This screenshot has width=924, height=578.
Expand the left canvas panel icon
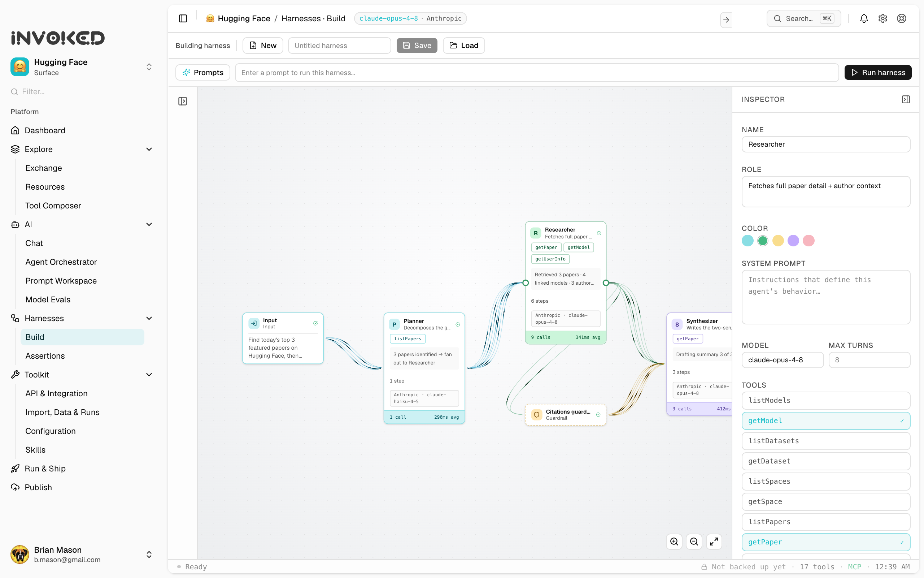[183, 101]
